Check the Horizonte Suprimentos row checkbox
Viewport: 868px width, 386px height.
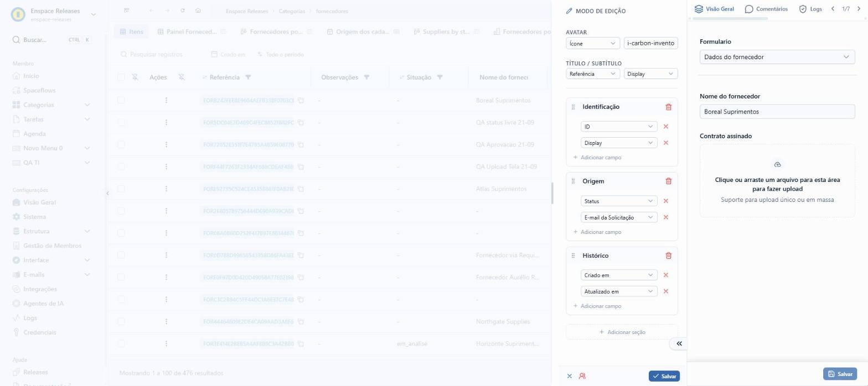pyautogui.click(x=121, y=343)
